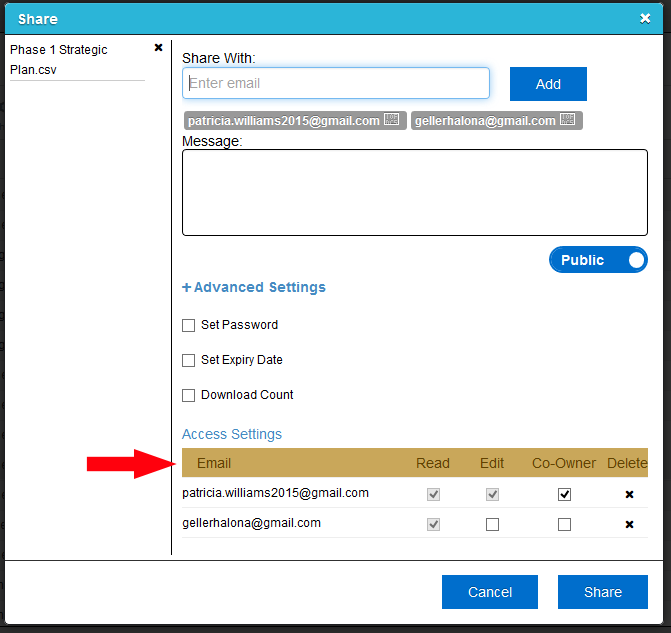This screenshot has width=671, height=633.
Task: Remove the gellerhalona@gmail.com recipient chip
Action: pos(568,120)
